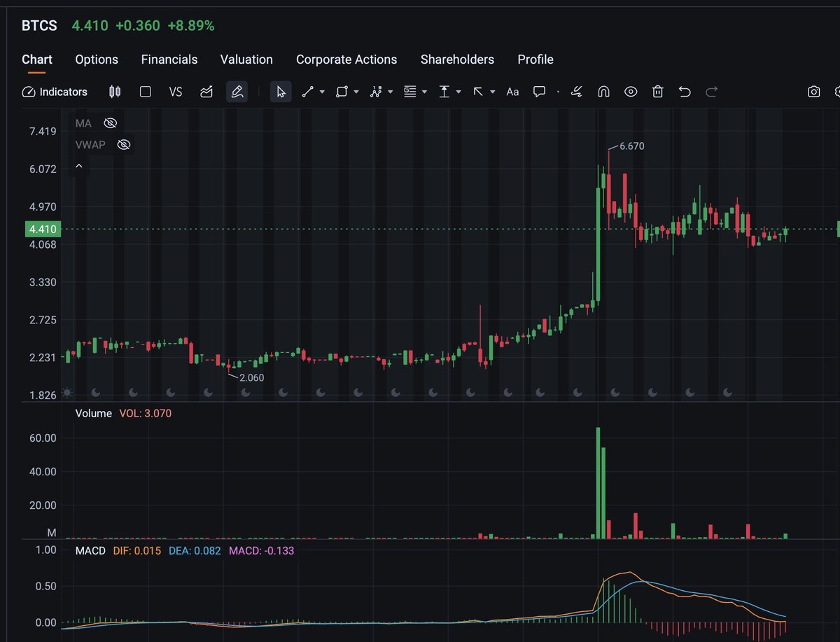This screenshot has height=642, width=840.
Task: Select the wave pattern drawing tool
Action: tap(376, 92)
